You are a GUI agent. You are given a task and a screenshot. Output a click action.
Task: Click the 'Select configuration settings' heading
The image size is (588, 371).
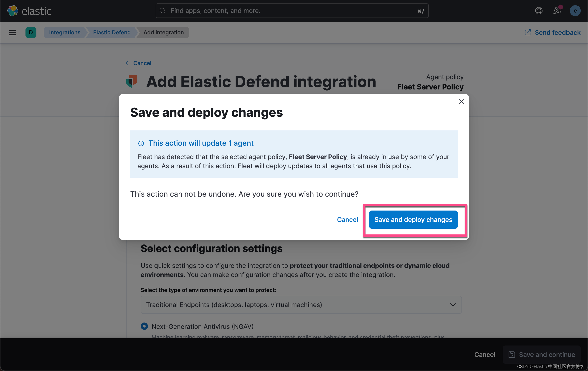tap(211, 248)
